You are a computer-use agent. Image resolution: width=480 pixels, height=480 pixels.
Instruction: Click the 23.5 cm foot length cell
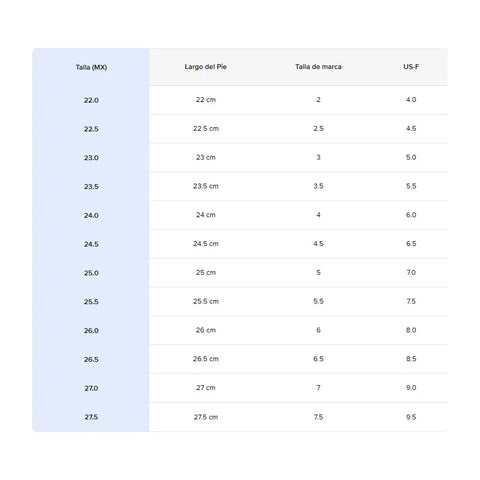coord(206,186)
